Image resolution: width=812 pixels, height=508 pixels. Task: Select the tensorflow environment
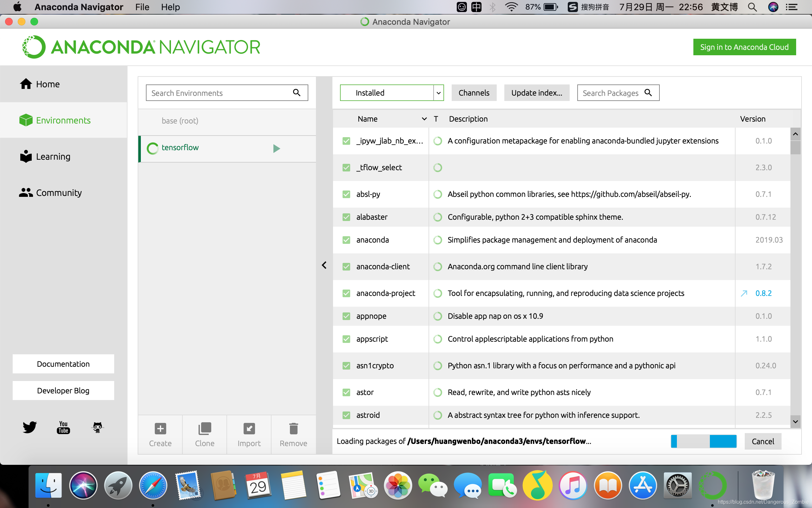coord(227,149)
